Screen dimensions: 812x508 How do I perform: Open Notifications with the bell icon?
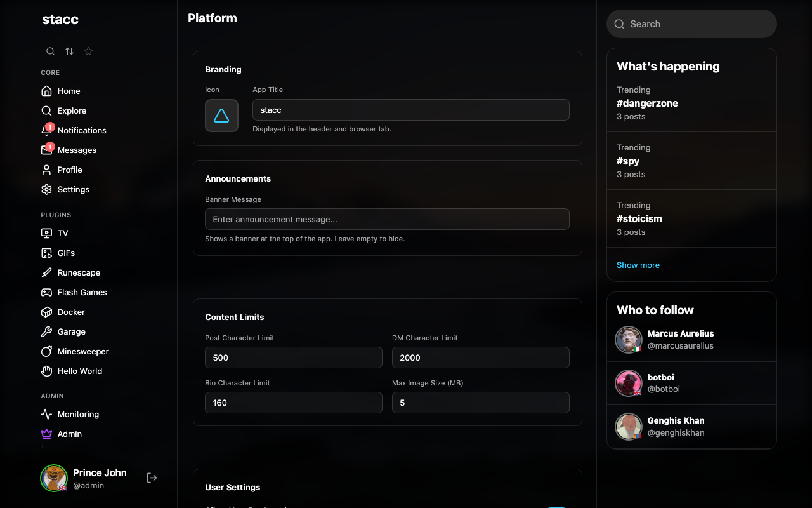47,130
